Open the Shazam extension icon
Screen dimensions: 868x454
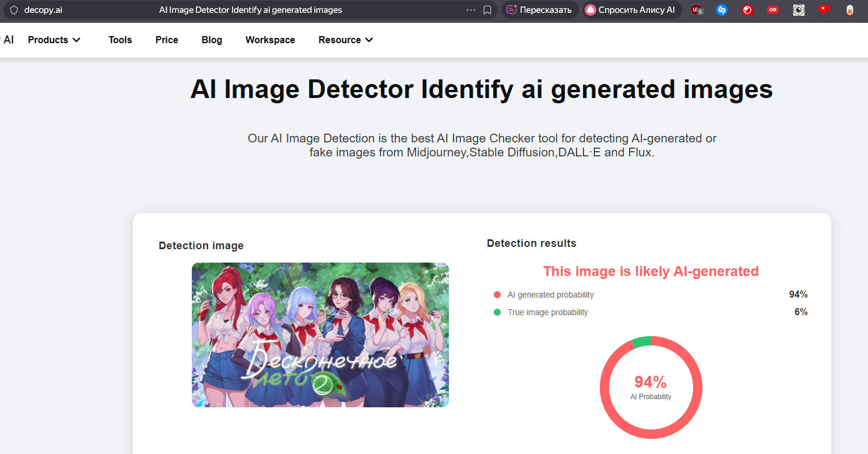(722, 10)
